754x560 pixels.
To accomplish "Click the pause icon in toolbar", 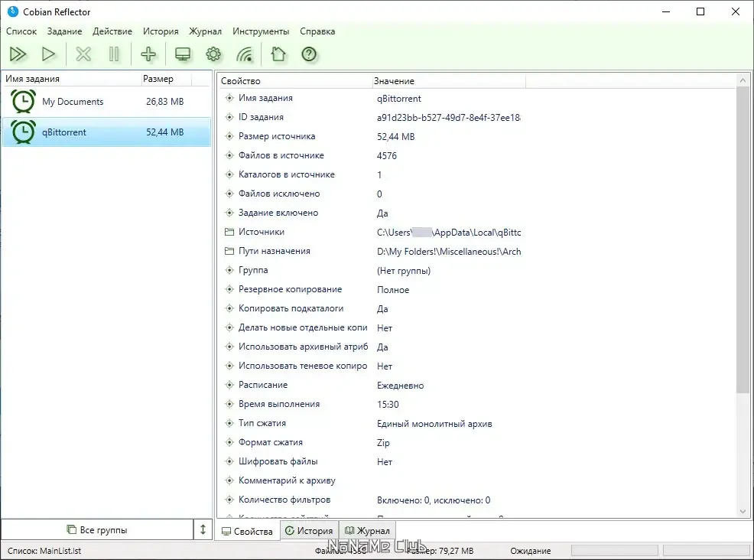I will click(x=114, y=54).
